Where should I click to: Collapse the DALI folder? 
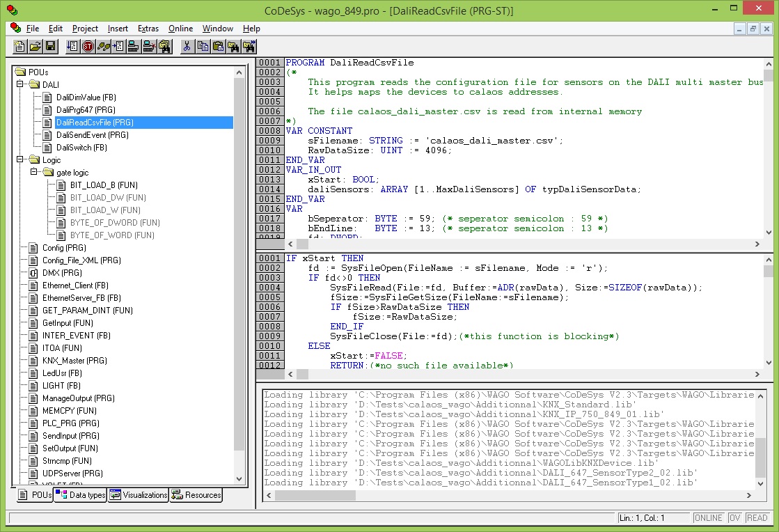pyautogui.click(x=20, y=84)
